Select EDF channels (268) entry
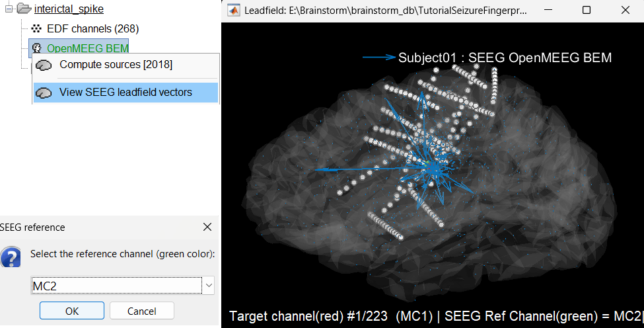The image size is (644, 328). (92, 28)
